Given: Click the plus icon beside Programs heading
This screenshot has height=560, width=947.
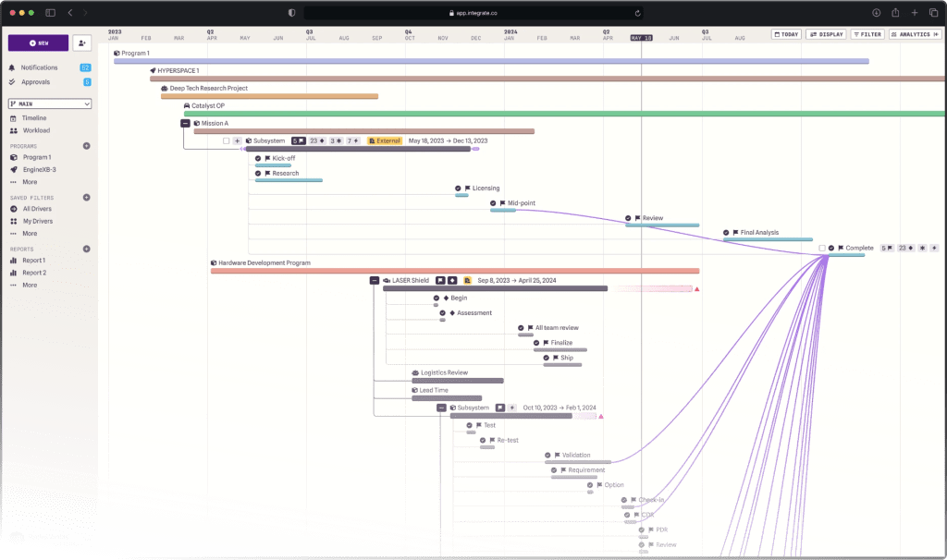Looking at the screenshot, I should tap(87, 146).
